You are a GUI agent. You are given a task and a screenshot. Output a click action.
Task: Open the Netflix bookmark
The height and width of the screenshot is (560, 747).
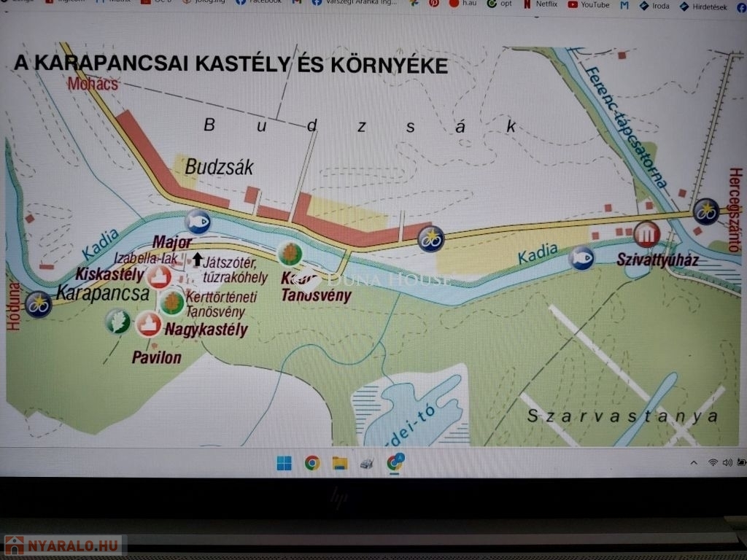click(x=546, y=4)
